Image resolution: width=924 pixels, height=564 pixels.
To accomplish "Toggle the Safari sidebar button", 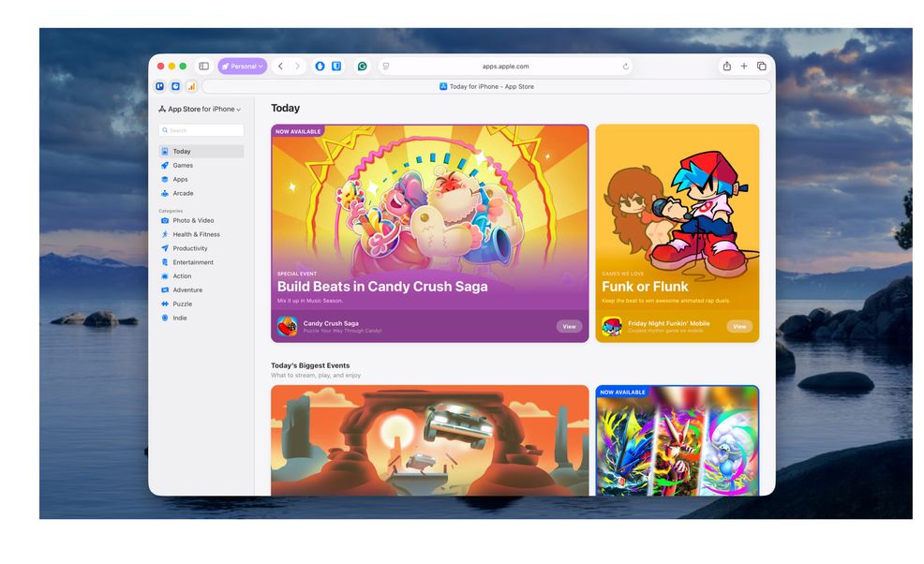I will (x=204, y=66).
